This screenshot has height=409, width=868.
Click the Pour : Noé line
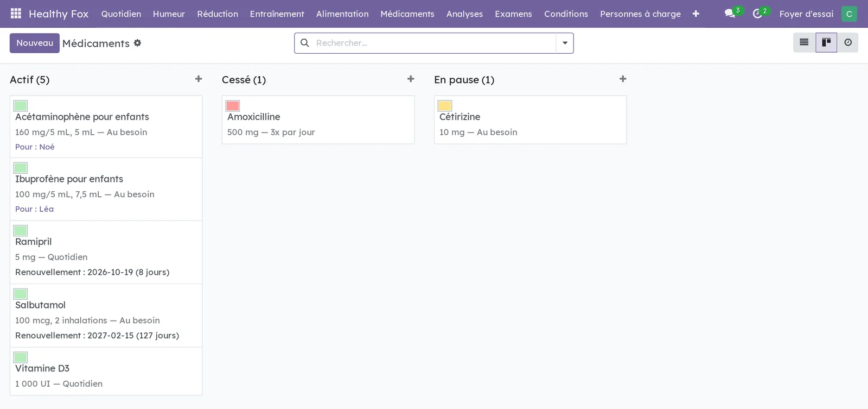[35, 147]
